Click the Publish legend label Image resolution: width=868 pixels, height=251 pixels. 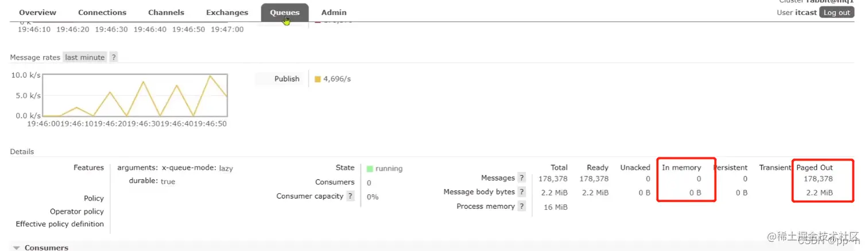287,79
